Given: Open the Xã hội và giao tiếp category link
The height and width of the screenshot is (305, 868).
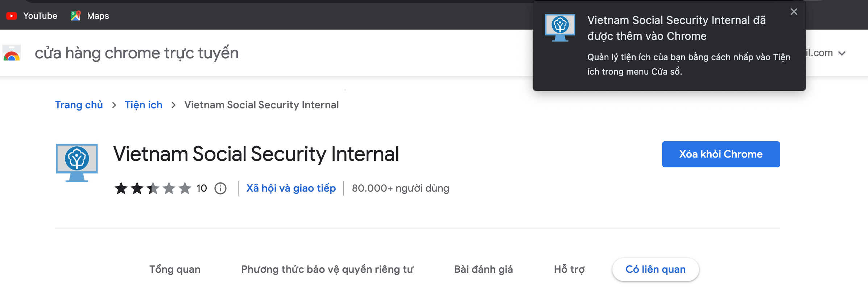Looking at the screenshot, I should (290, 188).
